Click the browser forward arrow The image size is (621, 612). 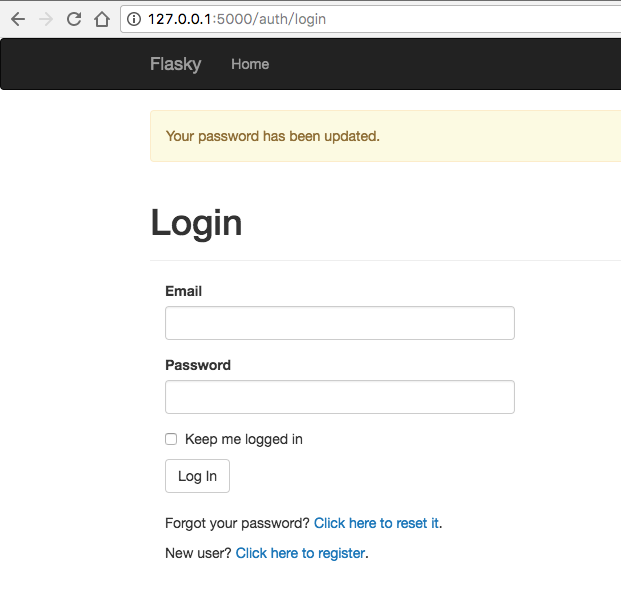45,19
